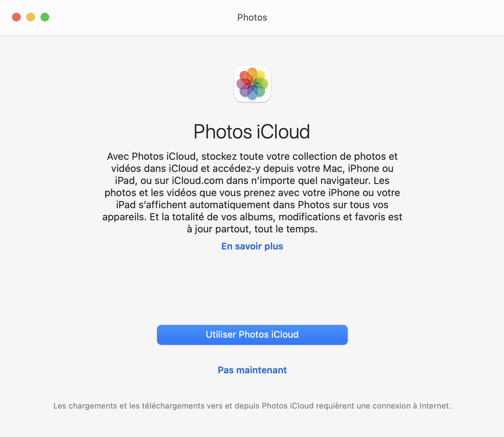Click the Photos flower app icon

pos(252,84)
